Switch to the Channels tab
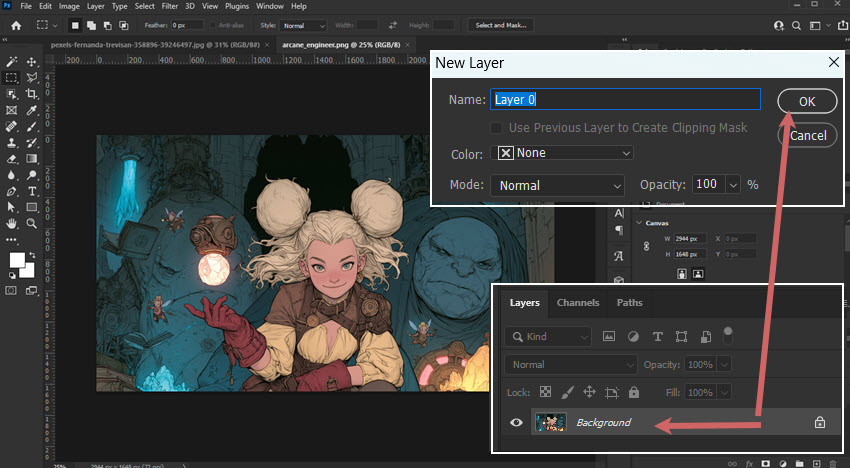850x468 pixels. point(578,303)
